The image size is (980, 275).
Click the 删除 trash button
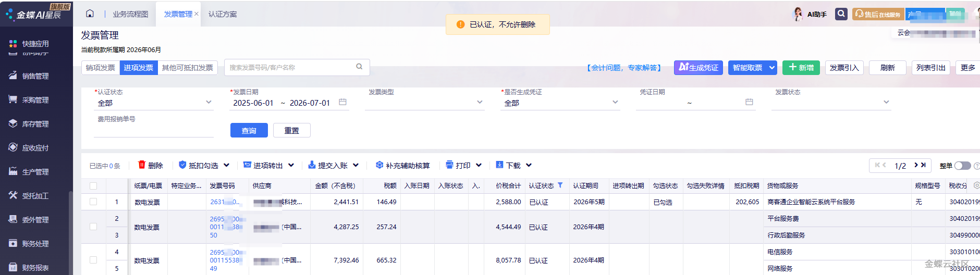(x=151, y=165)
